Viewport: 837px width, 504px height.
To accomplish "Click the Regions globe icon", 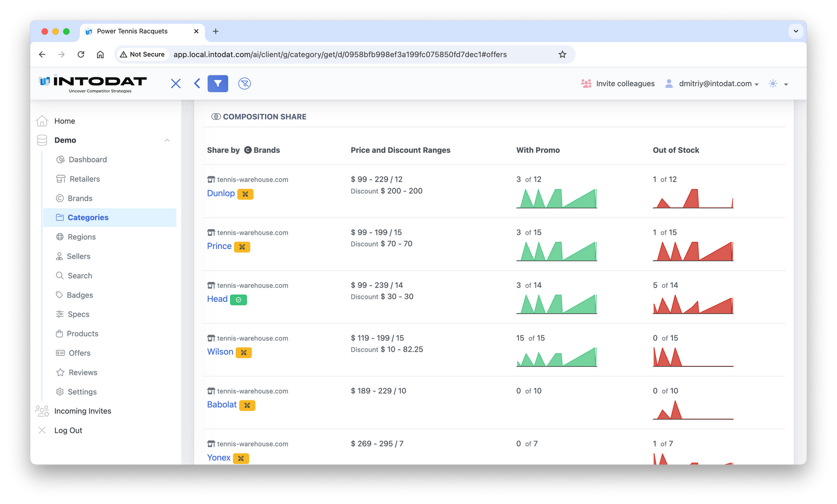I will (x=60, y=237).
